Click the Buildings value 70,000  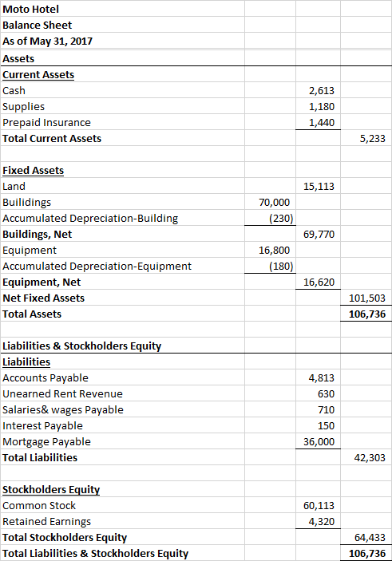point(274,203)
